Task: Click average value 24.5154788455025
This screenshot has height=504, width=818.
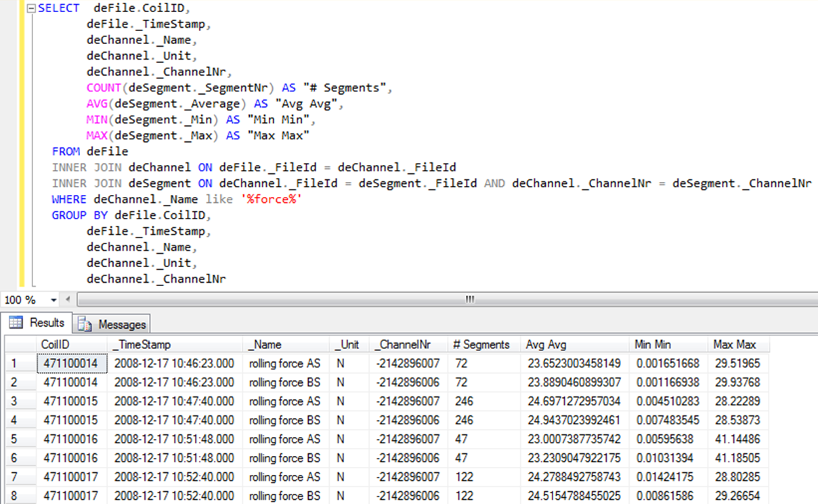Action: (x=575, y=496)
